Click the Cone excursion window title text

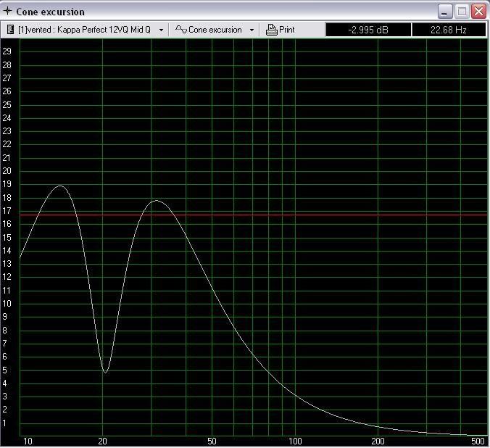tap(50, 12)
